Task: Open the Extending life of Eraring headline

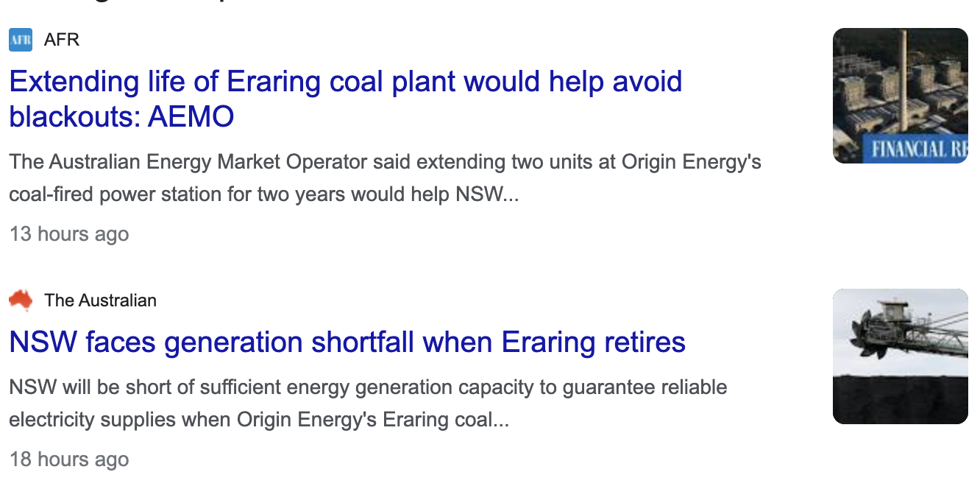Action: point(346,82)
